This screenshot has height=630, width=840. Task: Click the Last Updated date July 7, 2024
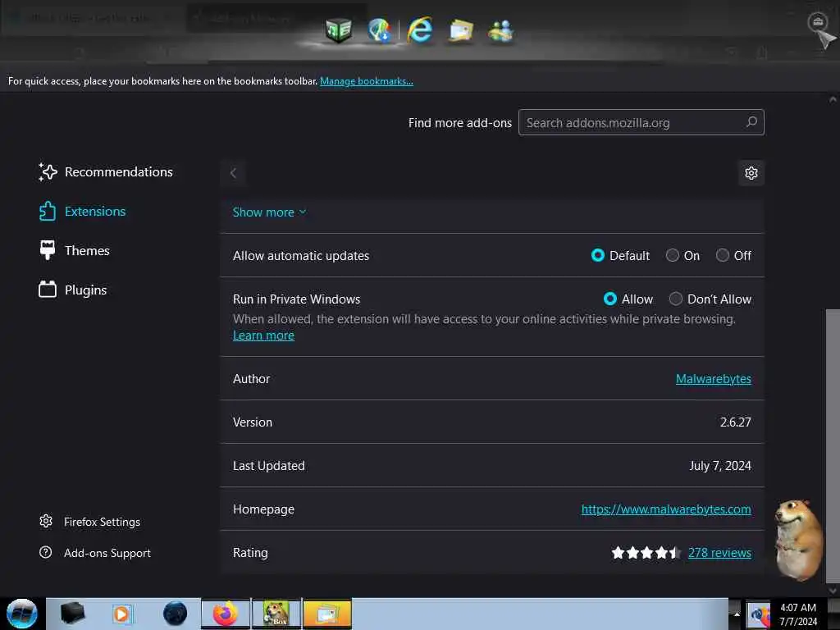(x=720, y=466)
